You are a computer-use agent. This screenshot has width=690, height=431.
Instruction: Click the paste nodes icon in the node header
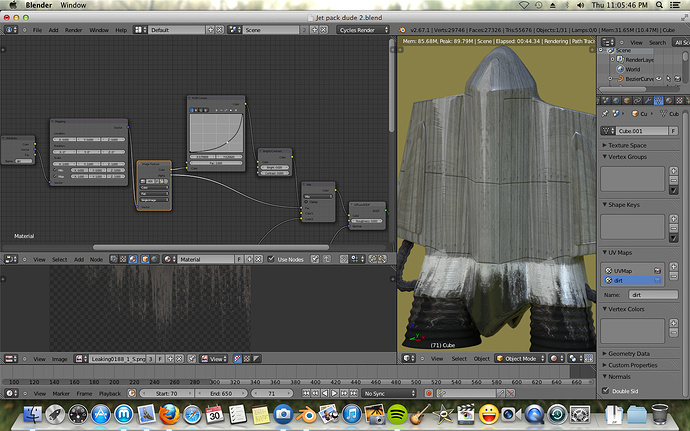pyautogui.click(x=382, y=259)
